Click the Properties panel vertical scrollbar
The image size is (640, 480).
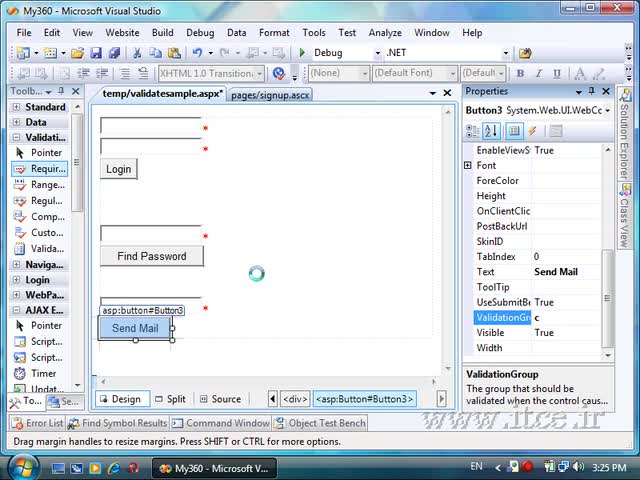pyautogui.click(x=607, y=297)
